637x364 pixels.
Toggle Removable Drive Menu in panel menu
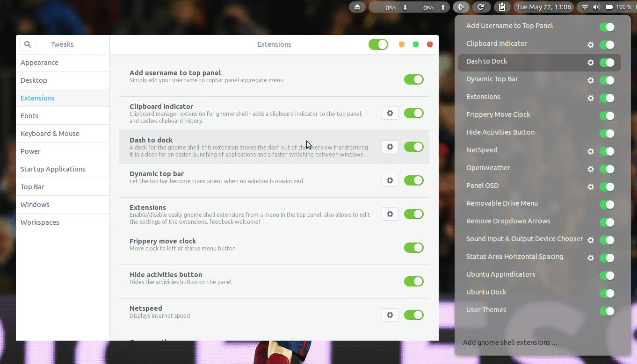pyautogui.click(x=607, y=205)
